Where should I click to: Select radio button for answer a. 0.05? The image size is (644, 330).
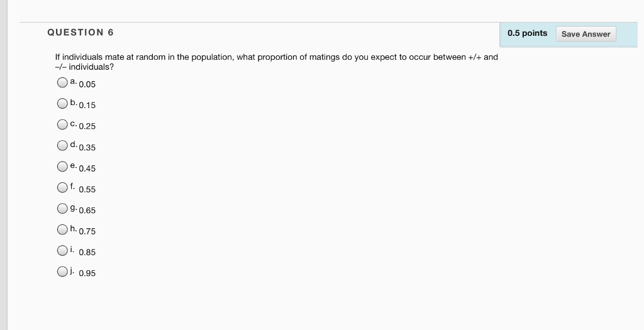62,82
